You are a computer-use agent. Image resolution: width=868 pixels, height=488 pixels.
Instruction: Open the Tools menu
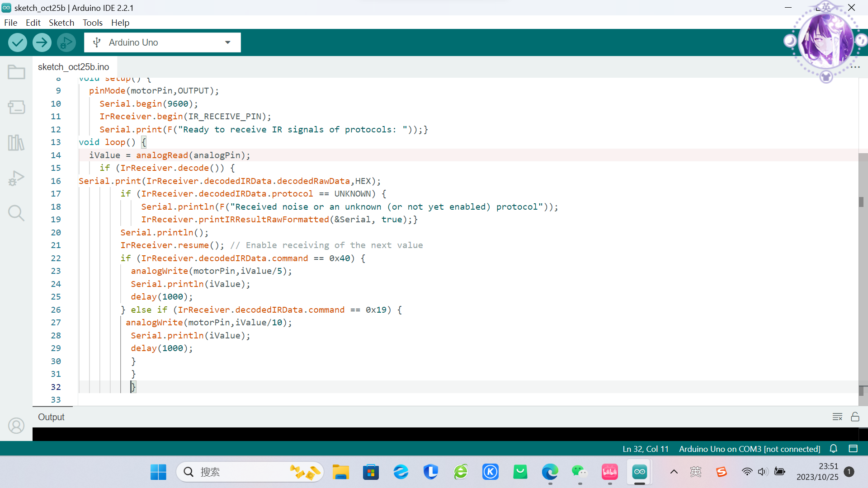(92, 23)
